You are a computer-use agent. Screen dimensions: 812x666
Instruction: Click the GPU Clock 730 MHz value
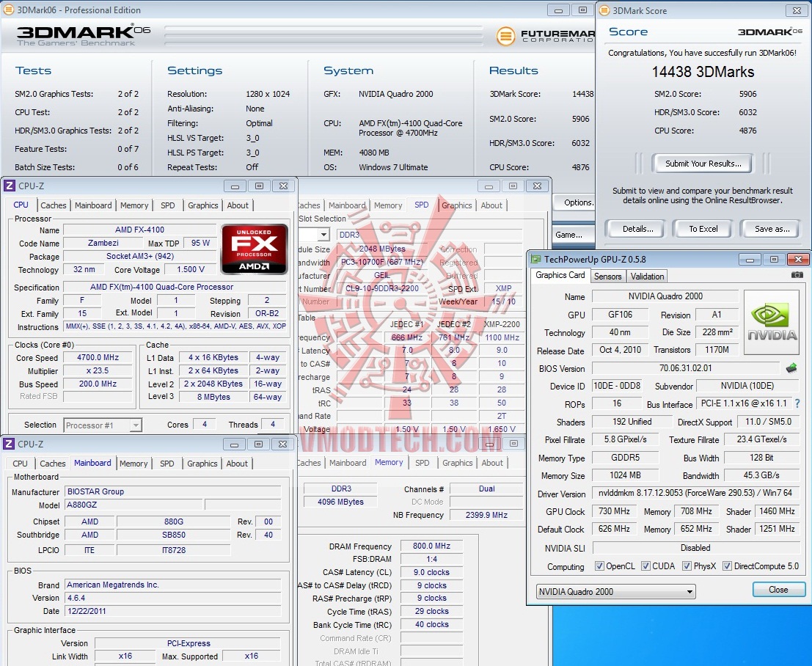[614, 511]
